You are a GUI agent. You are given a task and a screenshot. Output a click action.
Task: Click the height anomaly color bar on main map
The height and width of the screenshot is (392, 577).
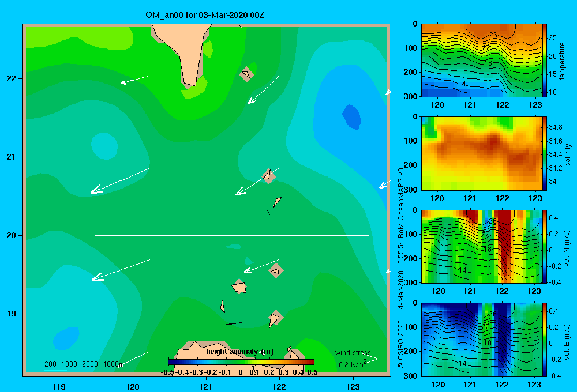[x=241, y=362]
